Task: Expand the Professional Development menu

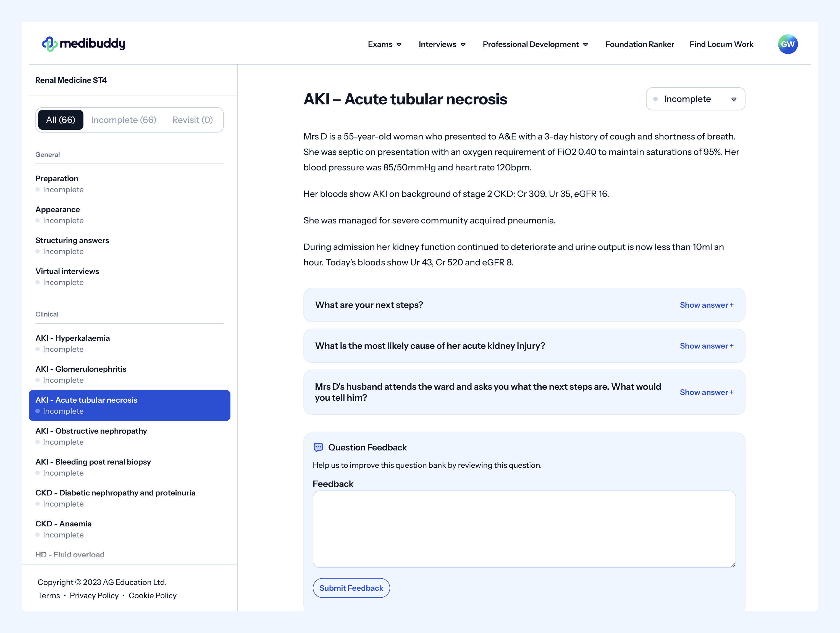Action: click(535, 44)
